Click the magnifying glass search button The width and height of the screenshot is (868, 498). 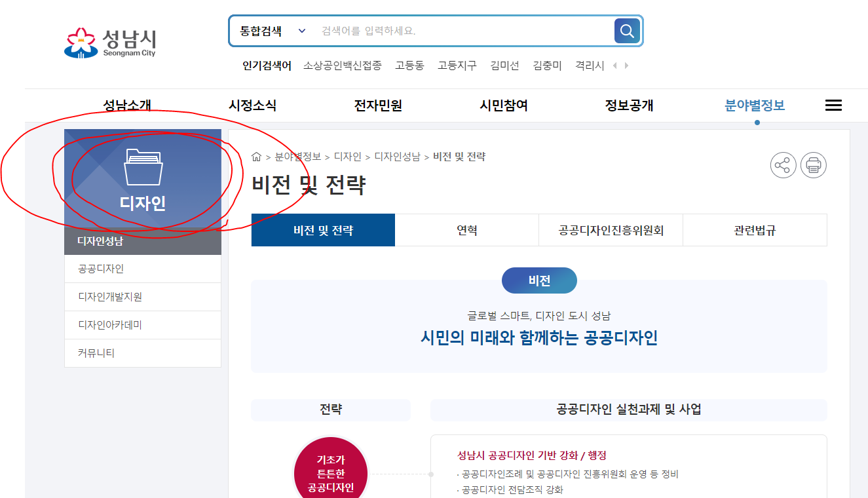coord(627,31)
